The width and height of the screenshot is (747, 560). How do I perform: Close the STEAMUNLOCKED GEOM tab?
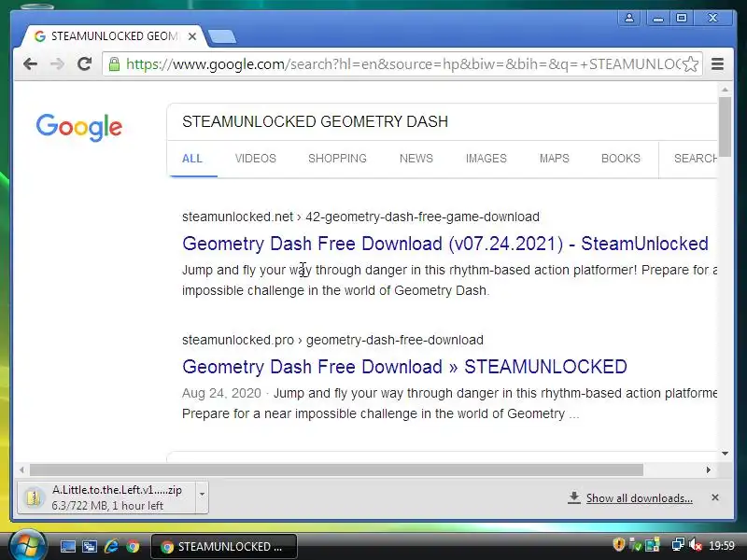[192, 36]
